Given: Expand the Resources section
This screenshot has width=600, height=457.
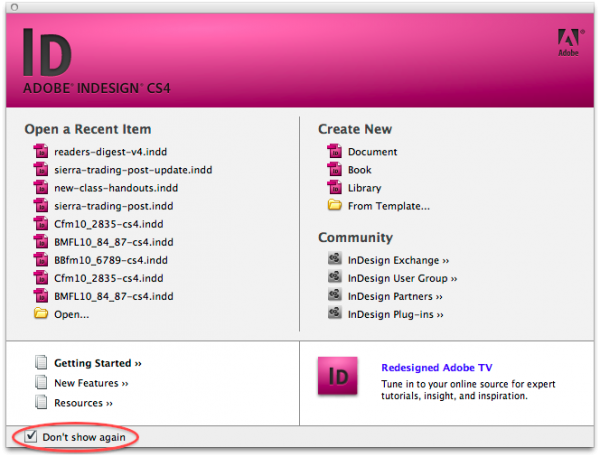Looking at the screenshot, I should tap(83, 403).
